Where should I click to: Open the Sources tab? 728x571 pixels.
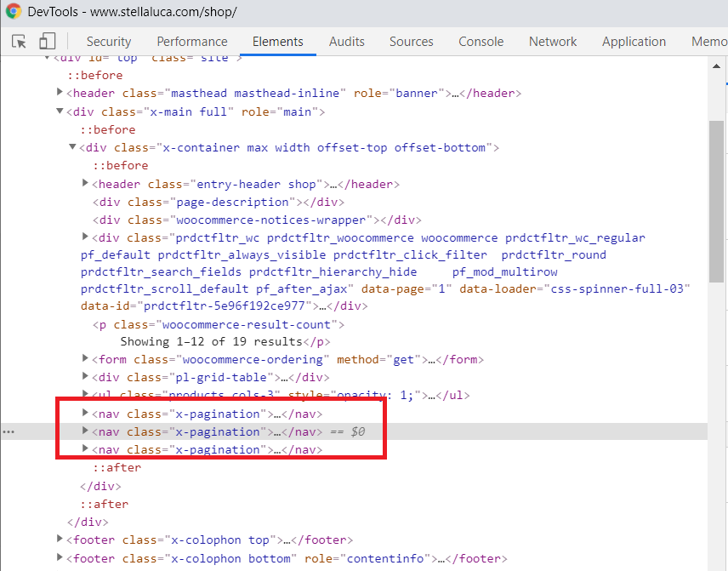411,42
